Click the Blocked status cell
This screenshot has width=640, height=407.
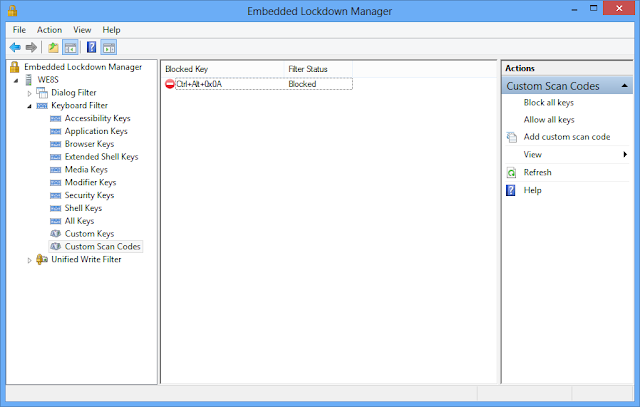pos(302,84)
